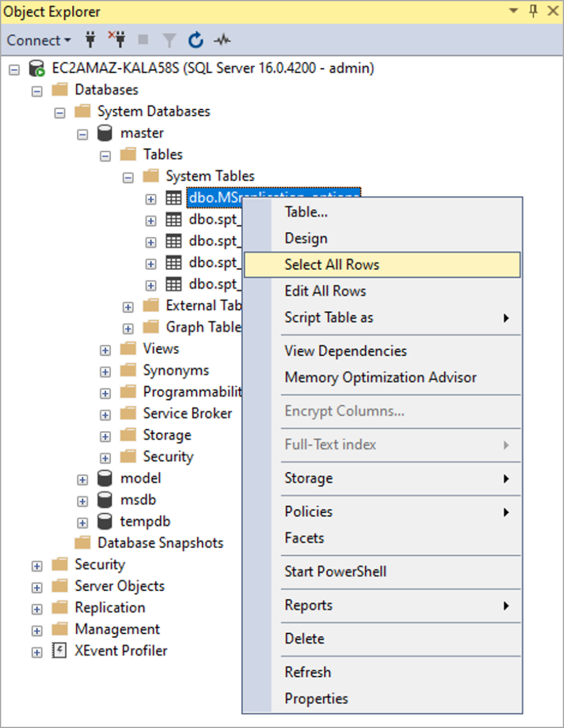Collapse the Tables node
Screen dimensions: 564x728
(105, 155)
